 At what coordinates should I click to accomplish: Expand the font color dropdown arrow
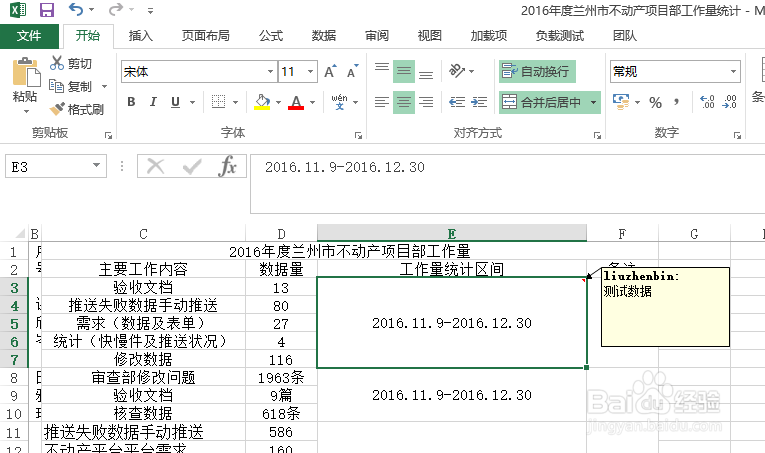[312, 102]
